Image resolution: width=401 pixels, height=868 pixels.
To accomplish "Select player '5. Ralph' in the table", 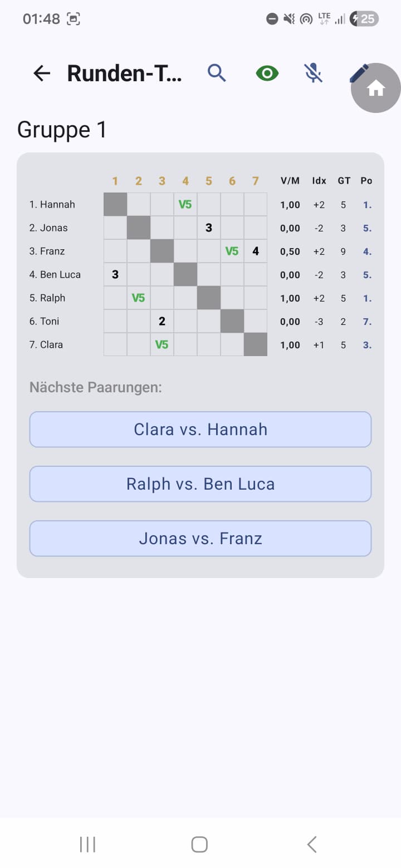I will pyautogui.click(x=48, y=298).
